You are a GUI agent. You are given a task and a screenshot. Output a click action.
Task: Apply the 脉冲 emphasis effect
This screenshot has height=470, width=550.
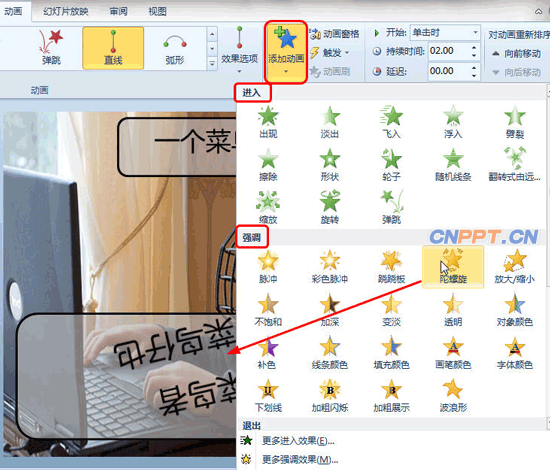[268, 267]
